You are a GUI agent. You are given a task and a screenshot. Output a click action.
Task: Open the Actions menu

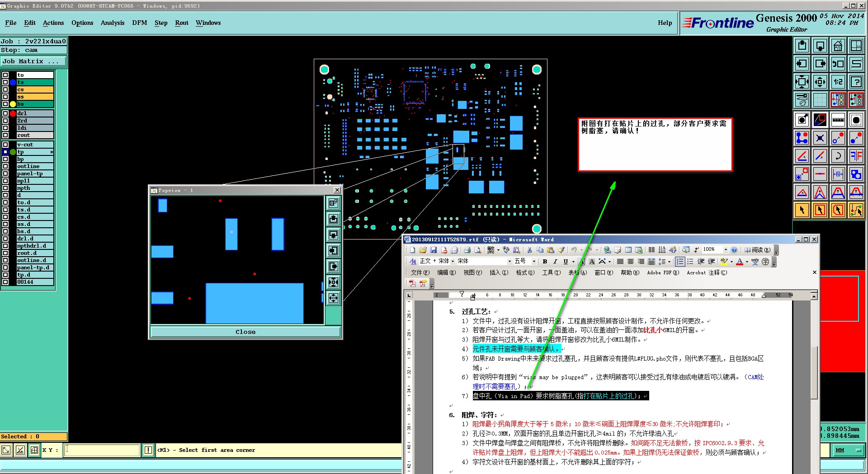pos(53,23)
